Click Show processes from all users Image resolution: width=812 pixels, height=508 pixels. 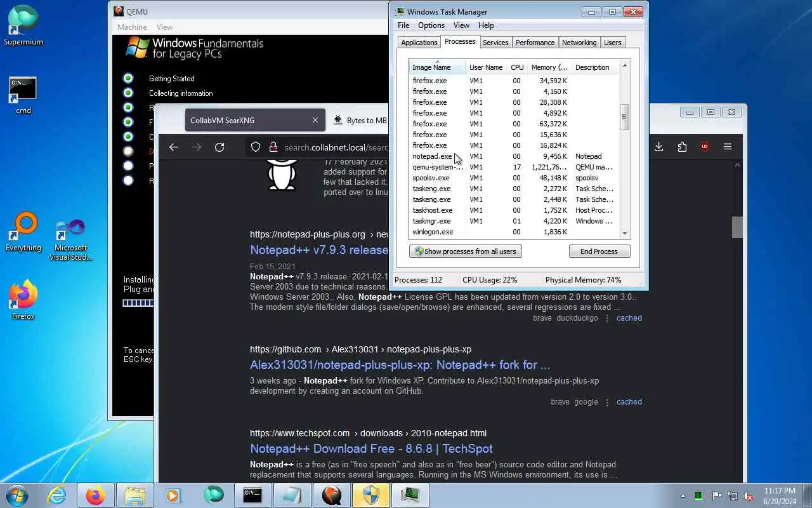[466, 251]
